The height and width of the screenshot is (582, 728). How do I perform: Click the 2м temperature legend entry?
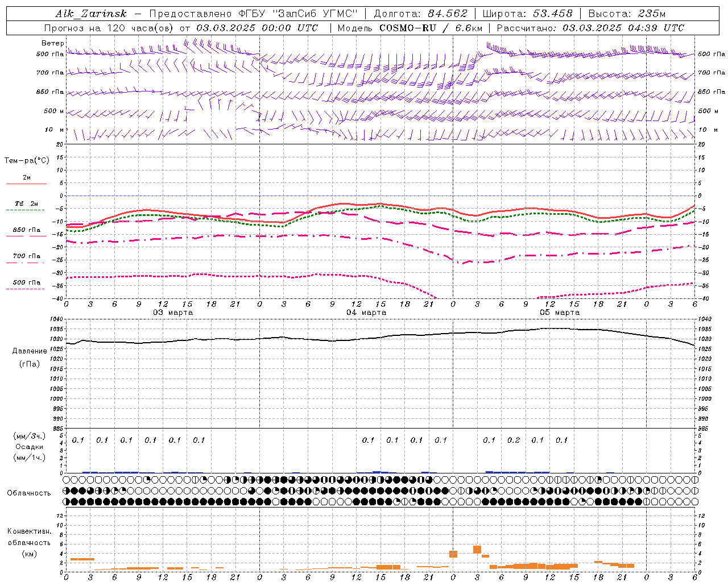27,178
